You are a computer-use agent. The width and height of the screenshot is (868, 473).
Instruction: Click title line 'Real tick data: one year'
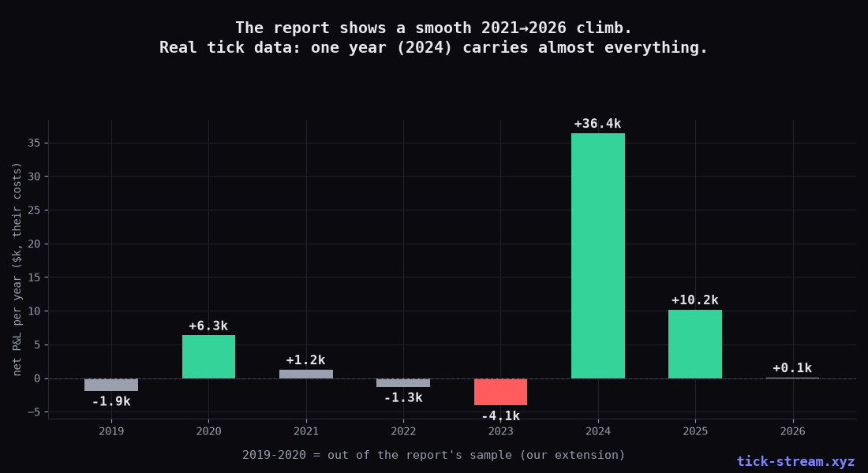tap(433, 47)
